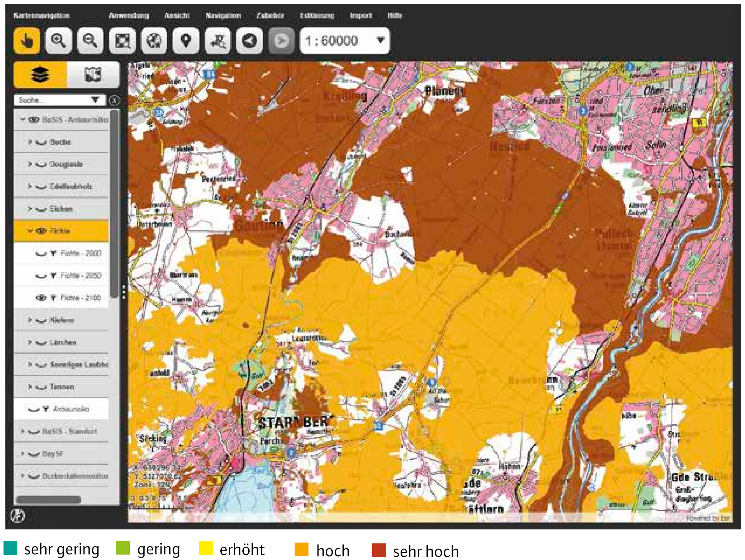Toggle visibility of the Fichte layer group
Viewport: 745px width, 560px height.
pyautogui.click(x=41, y=231)
